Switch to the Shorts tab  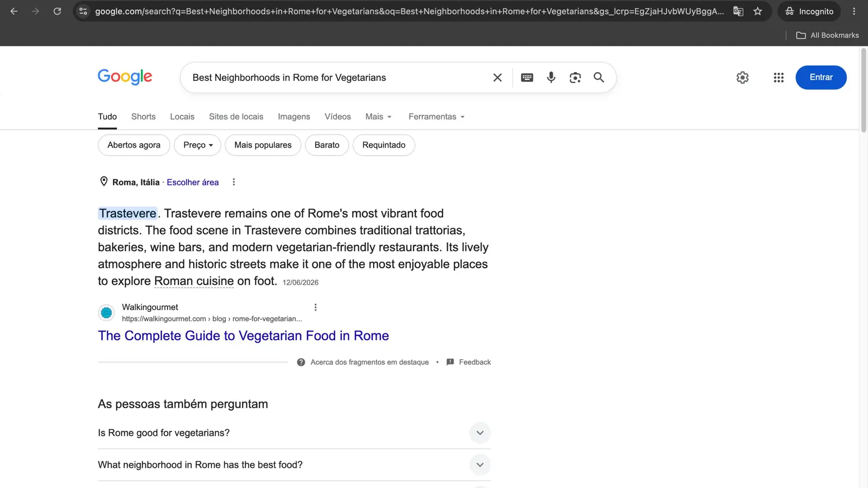(x=143, y=117)
